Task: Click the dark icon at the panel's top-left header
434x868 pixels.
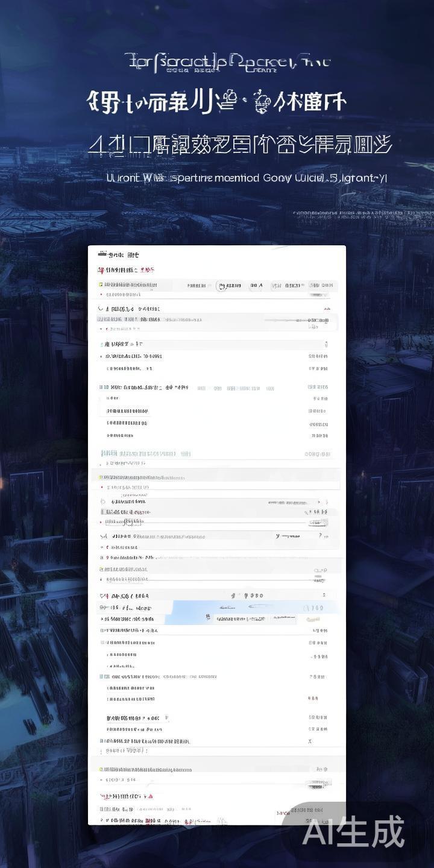Action: [103, 254]
